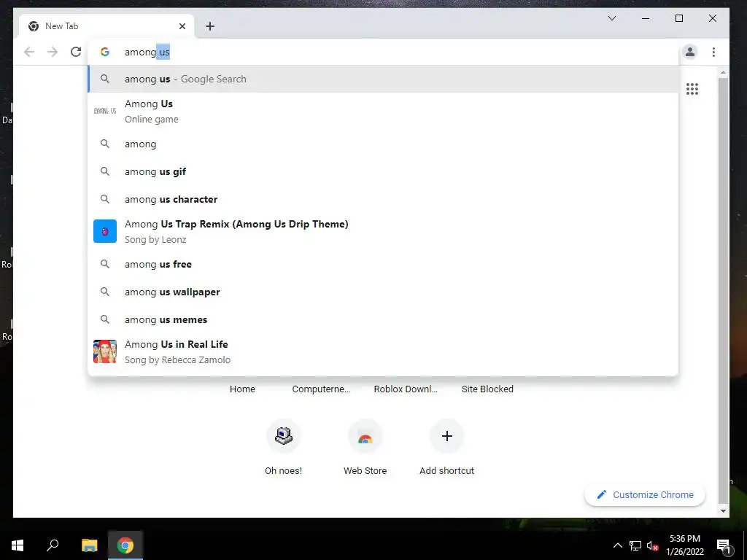Choose Among Us Trap Remix song suggestion
This screenshot has height=560, width=747.
(x=383, y=231)
